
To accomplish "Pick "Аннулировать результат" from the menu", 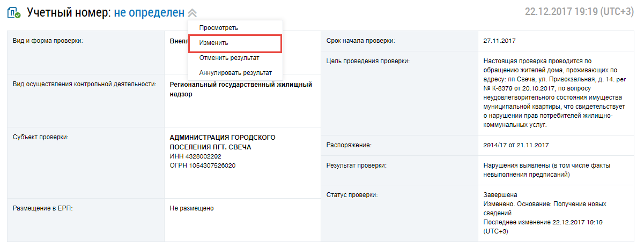I will click(235, 73).
